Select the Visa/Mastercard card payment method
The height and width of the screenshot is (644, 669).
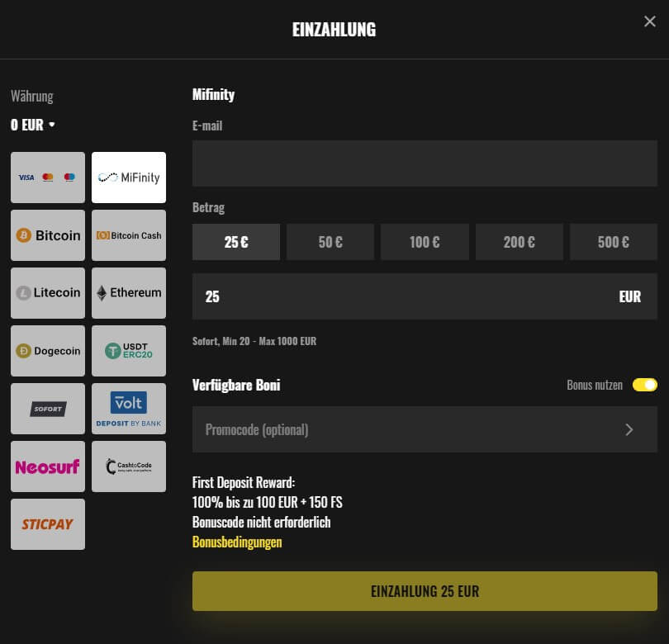48,178
